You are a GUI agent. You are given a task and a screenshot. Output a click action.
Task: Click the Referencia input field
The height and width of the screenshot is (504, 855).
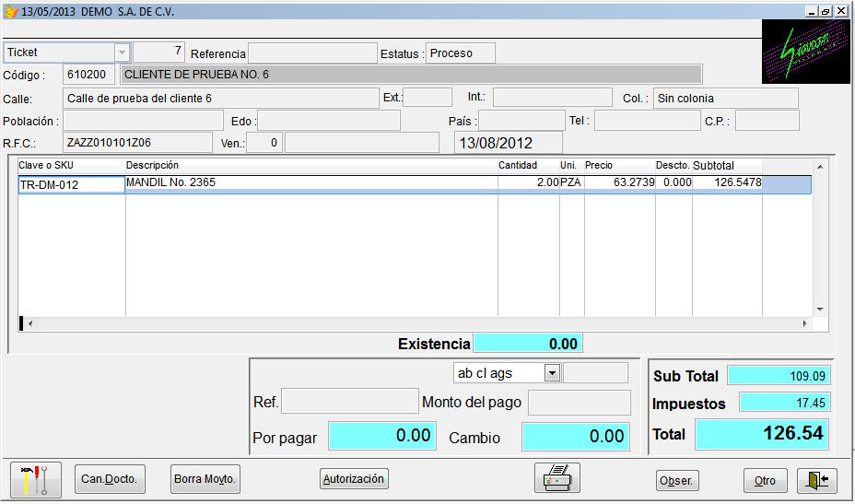(x=312, y=53)
